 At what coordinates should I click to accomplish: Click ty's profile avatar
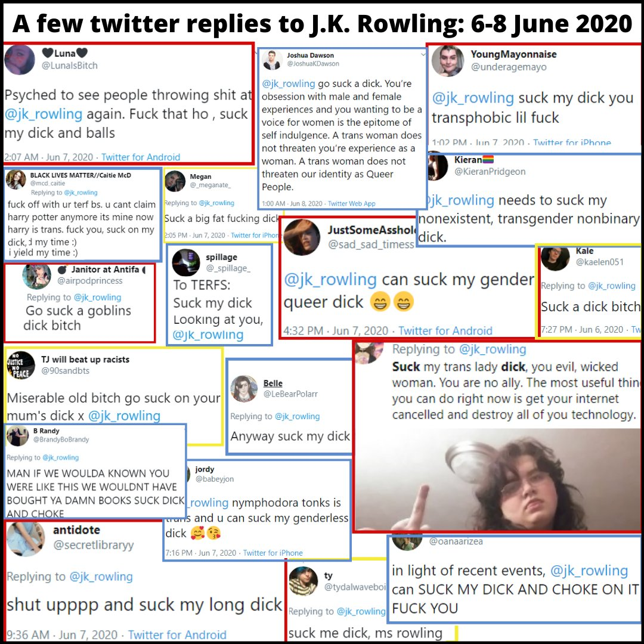pos(303,581)
